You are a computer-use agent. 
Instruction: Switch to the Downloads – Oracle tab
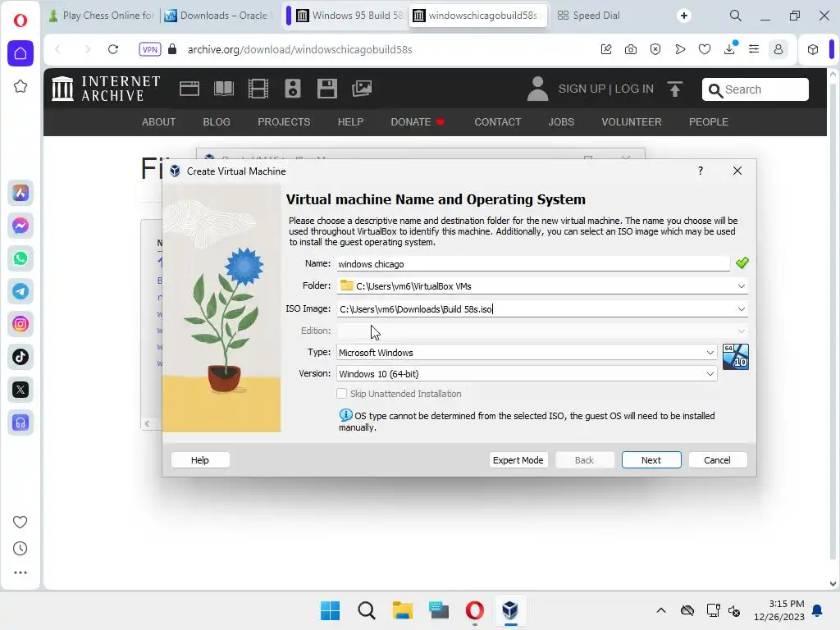point(217,16)
